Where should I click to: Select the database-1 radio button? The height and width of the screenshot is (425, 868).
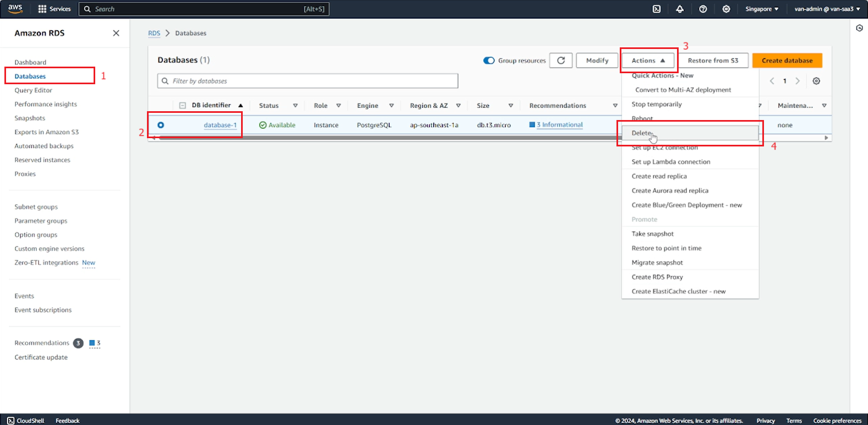161,125
